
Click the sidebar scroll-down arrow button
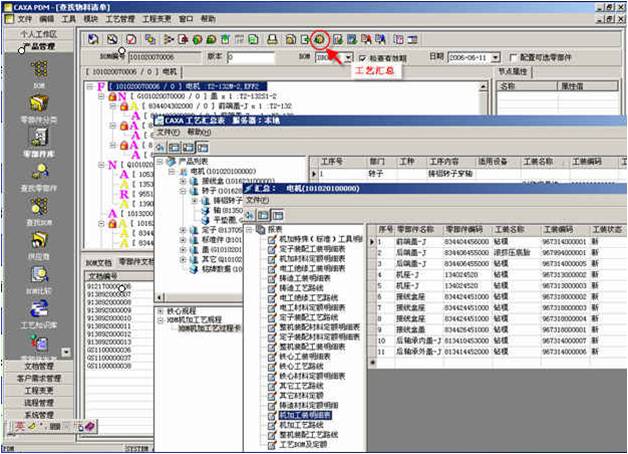(66, 352)
